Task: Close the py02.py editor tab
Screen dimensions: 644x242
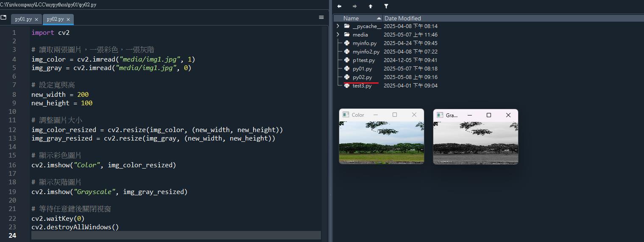Action: pyautogui.click(x=68, y=20)
